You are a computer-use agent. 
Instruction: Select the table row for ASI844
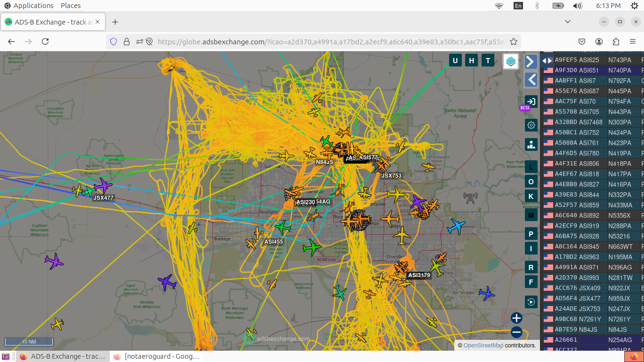(x=593, y=195)
